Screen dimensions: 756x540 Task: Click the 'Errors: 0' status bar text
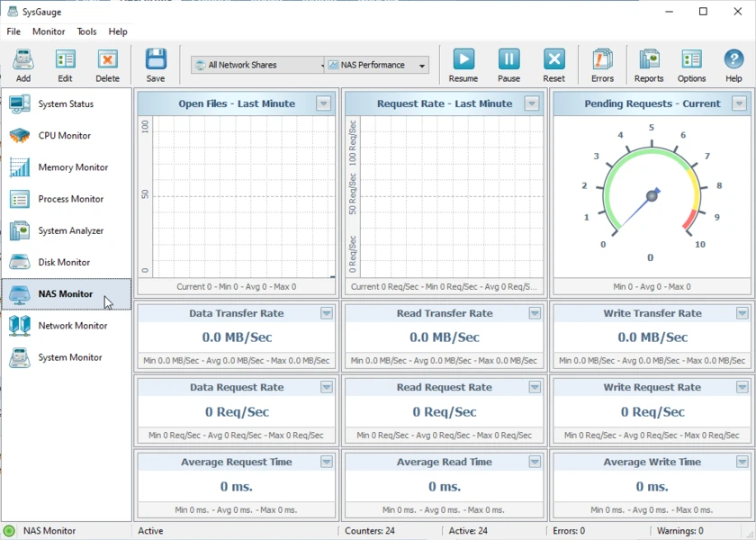click(x=569, y=531)
